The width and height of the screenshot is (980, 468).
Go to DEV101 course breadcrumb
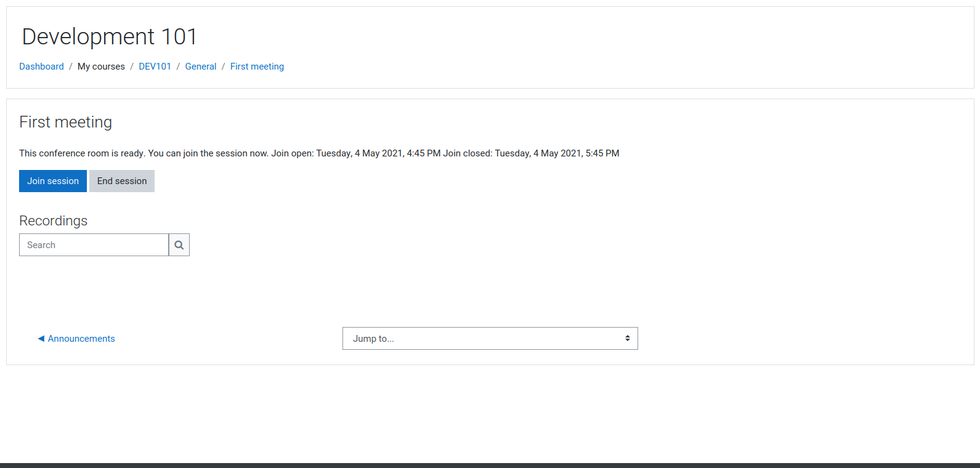click(x=155, y=67)
